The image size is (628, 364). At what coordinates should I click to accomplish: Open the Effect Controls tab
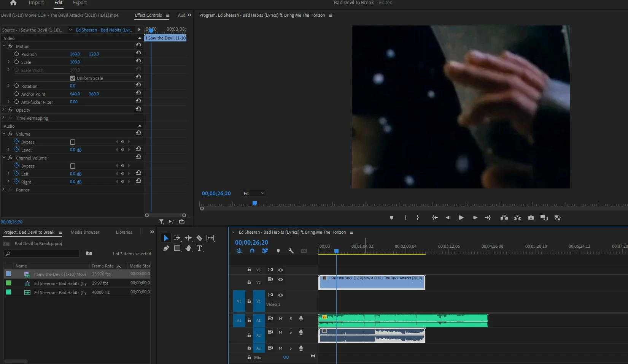tap(148, 15)
